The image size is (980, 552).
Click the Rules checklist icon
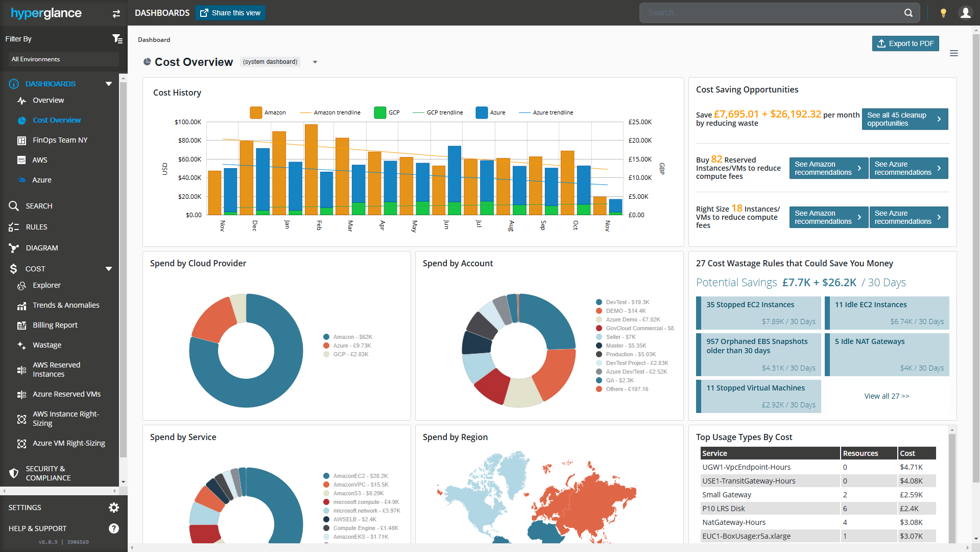coord(14,227)
